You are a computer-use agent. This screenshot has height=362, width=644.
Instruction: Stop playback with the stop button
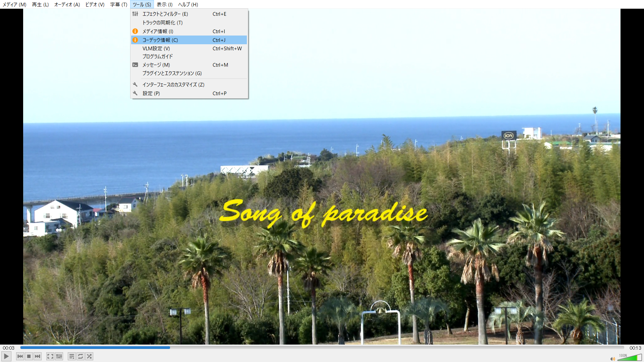29,356
